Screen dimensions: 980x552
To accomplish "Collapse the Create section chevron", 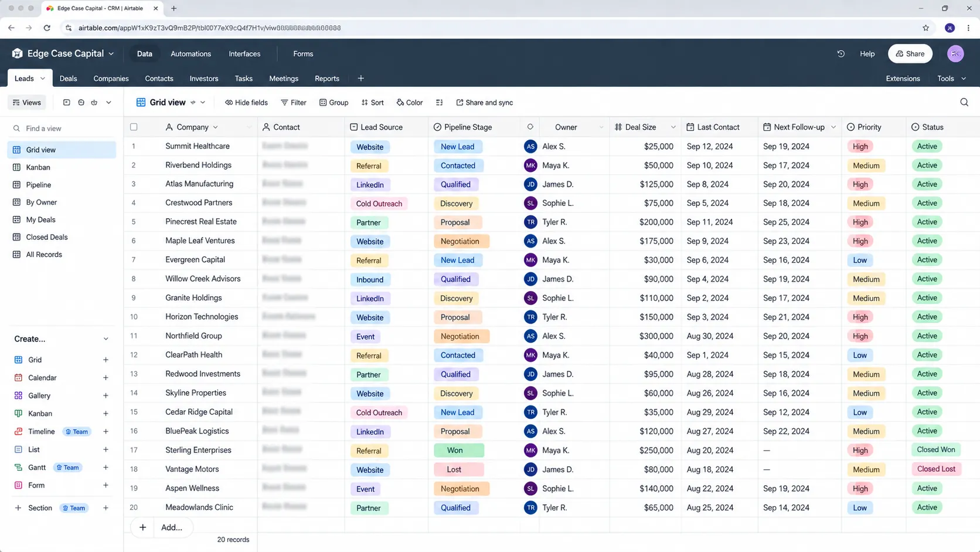I will [106, 339].
